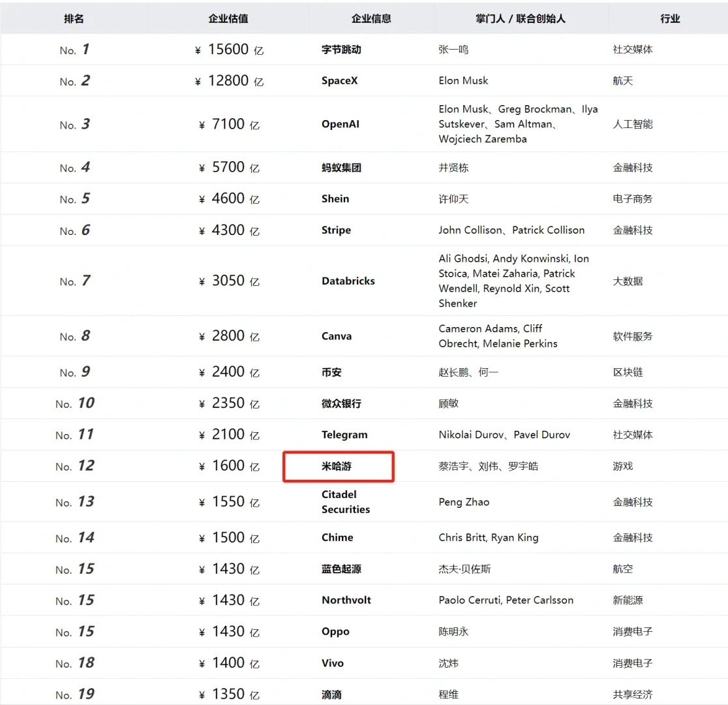The height and width of the screenshot is (705, 728).
Task: Click the ¥ 15600 亿 valuation
Action: (229, 50)
